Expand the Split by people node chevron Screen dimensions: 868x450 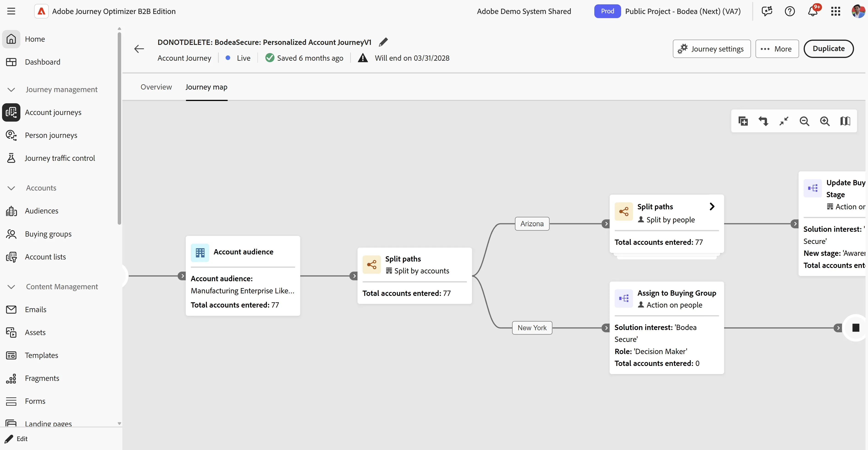tap(712, 207)
